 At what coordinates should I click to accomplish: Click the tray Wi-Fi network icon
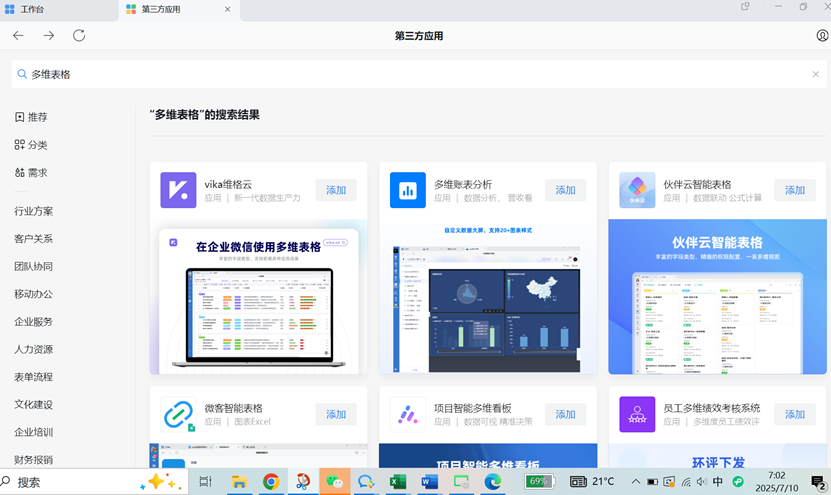tap(686, 482)
